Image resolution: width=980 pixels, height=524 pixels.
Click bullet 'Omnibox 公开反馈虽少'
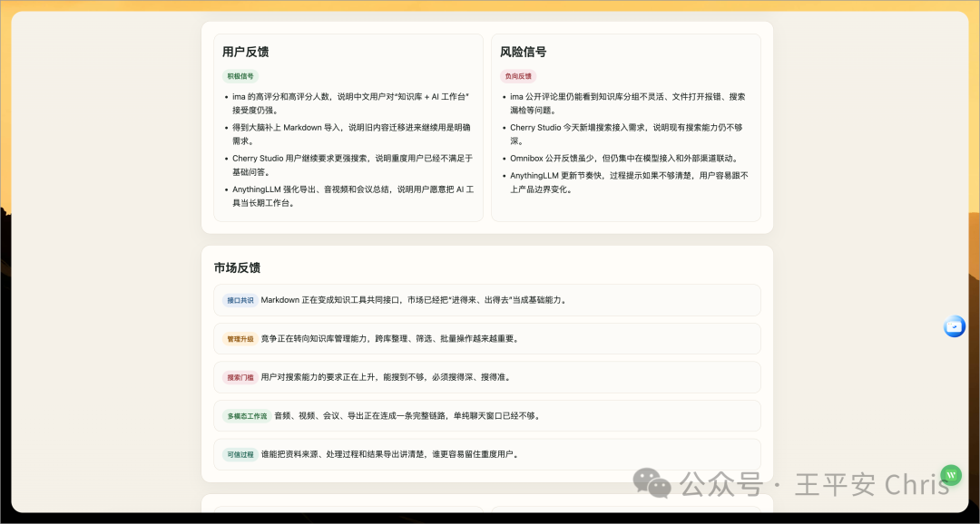coord(627,159)
